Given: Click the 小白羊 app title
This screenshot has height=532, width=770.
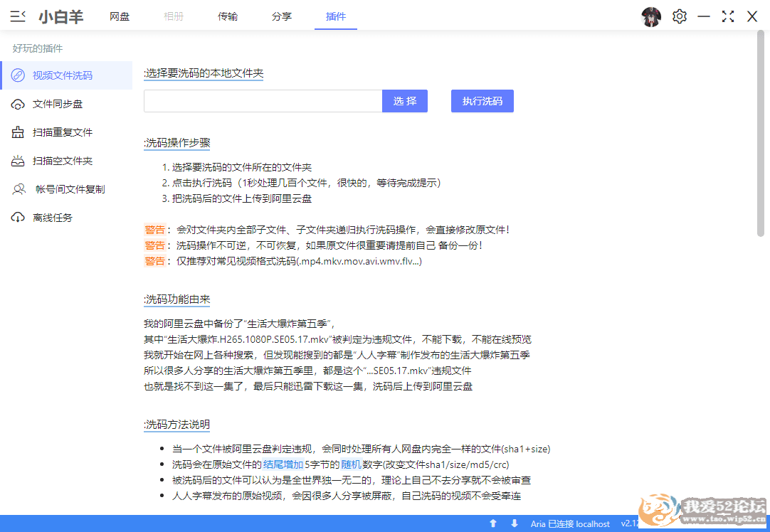Looking at the screenshot, I should [x=61, y=16].
